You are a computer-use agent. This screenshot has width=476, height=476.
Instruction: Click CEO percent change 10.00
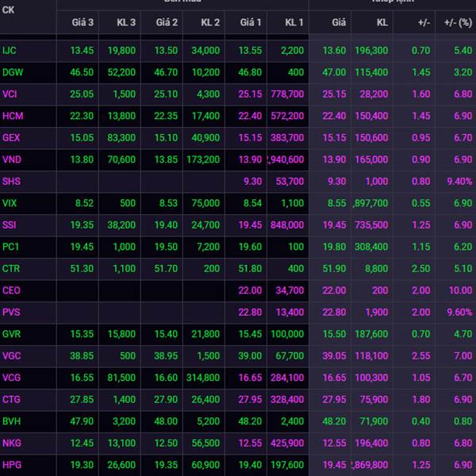click(x=461, y=290)
